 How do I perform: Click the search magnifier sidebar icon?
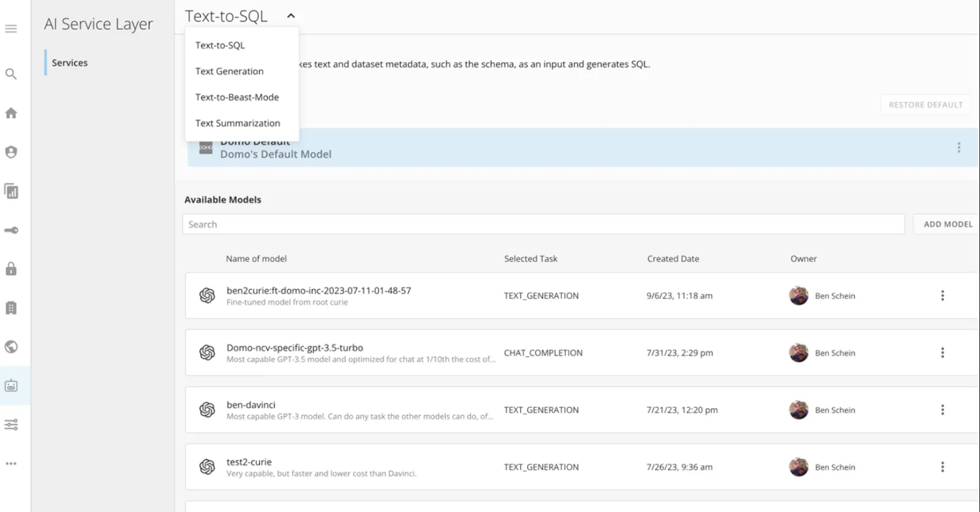11,74
